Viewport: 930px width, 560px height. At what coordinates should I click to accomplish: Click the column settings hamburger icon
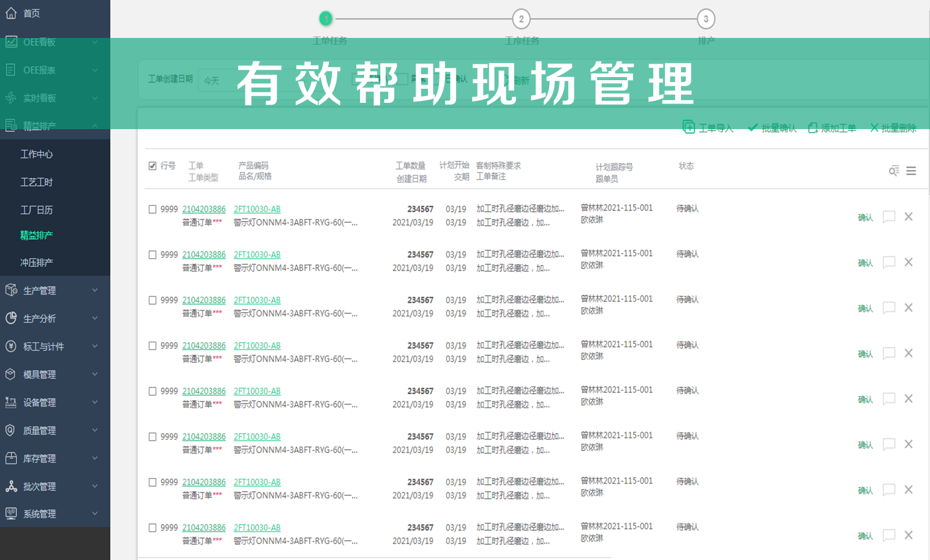coord(912,171)
